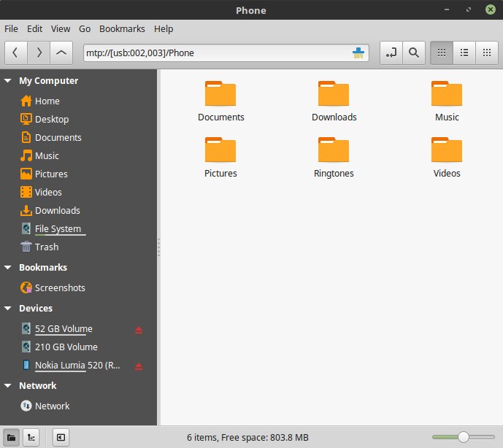Select Screenshots bookmark in sidebar

tap(59, 288)
